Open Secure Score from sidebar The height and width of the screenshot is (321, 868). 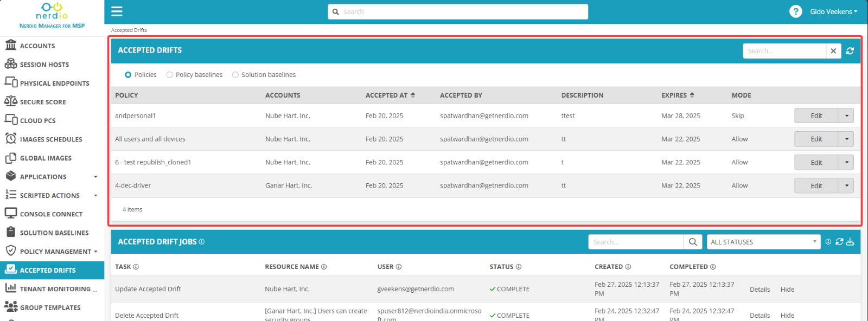(43, 102)
